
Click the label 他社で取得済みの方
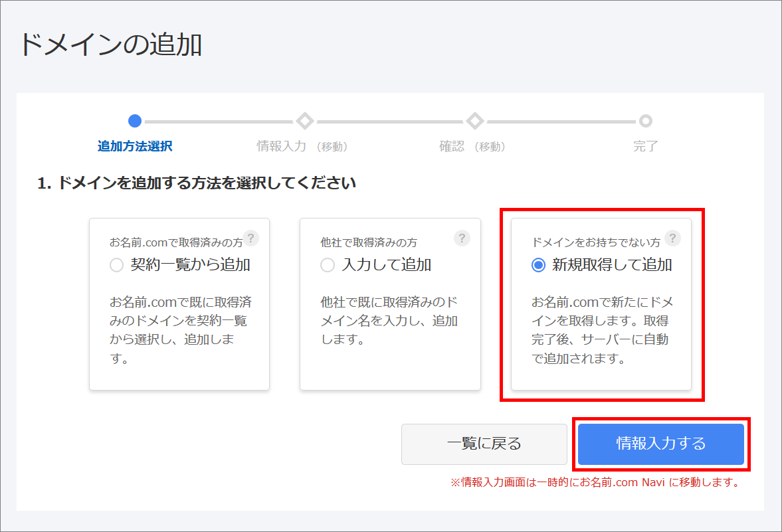tap(369, 242)
